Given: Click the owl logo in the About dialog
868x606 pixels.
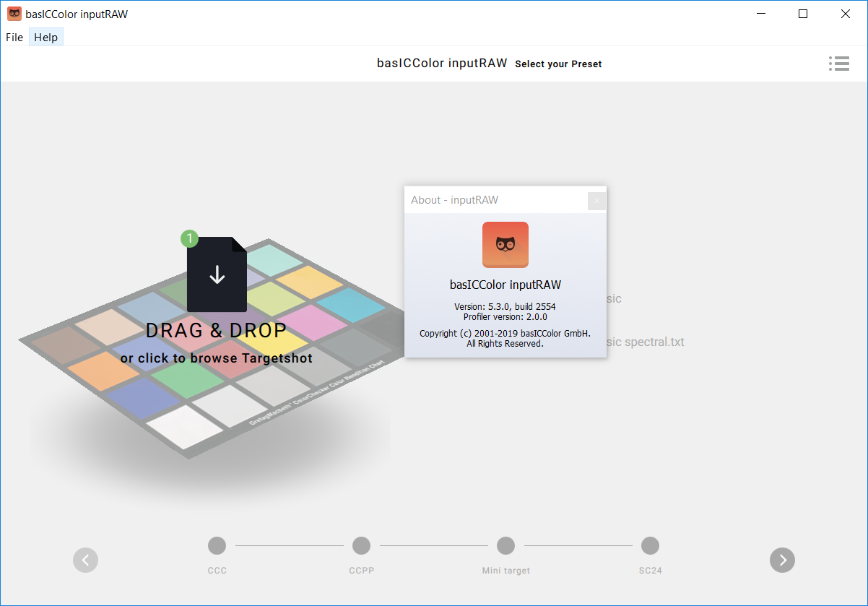Looking at the screenshot, I should tap(505, 245).
